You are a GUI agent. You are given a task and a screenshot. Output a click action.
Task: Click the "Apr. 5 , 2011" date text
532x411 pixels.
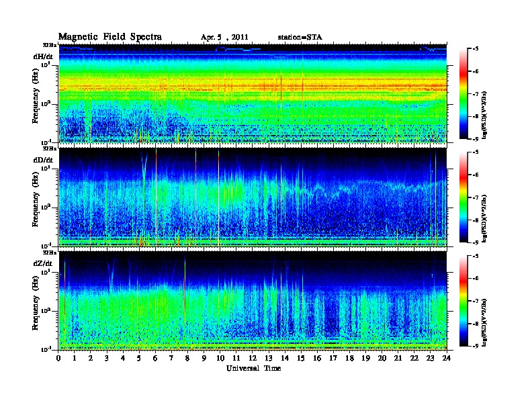pos(224,38)
